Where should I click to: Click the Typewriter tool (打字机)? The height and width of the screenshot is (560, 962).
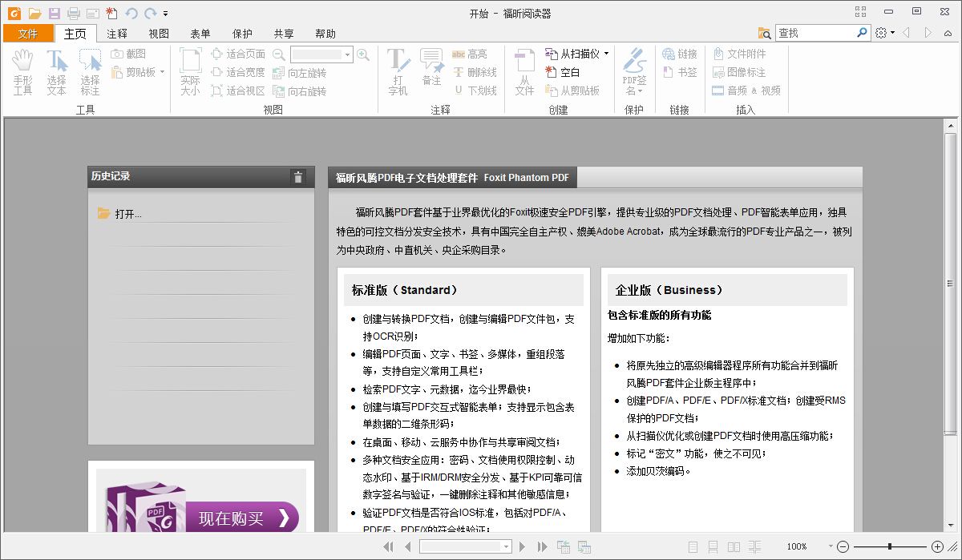(398, 72)
